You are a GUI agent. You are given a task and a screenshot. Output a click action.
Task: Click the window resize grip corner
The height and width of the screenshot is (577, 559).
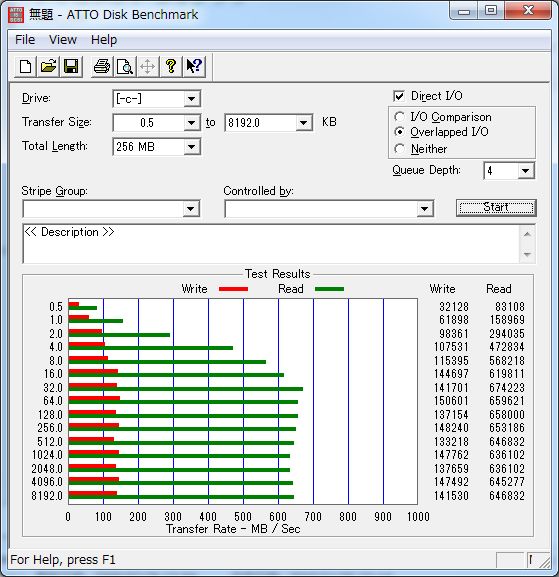[x=545, y=562]
